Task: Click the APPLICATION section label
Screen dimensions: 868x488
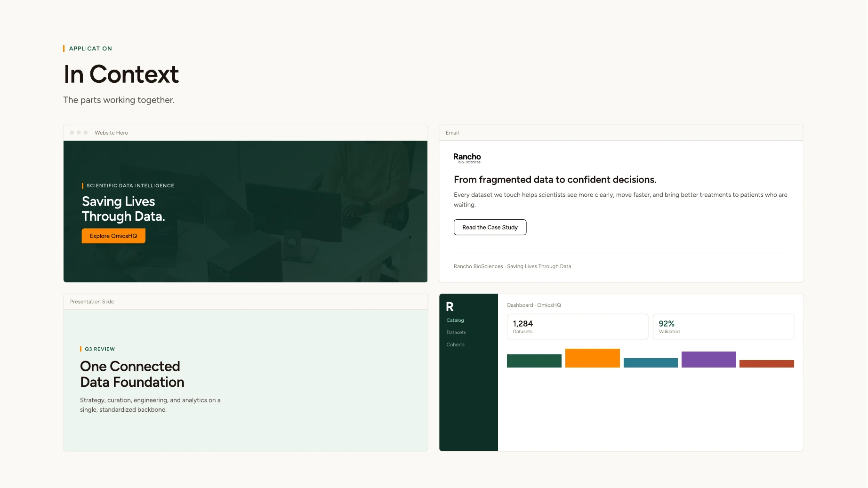Action: (90, 48)
